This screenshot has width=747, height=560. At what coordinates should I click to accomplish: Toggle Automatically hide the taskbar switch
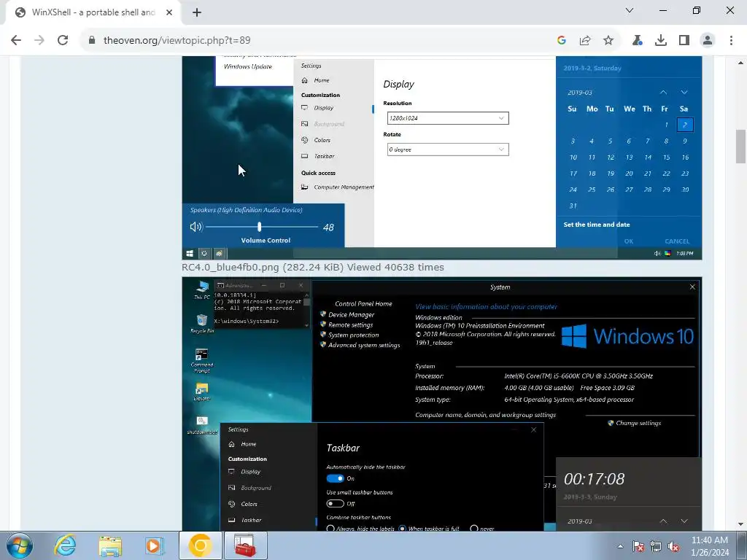point(335,478)
